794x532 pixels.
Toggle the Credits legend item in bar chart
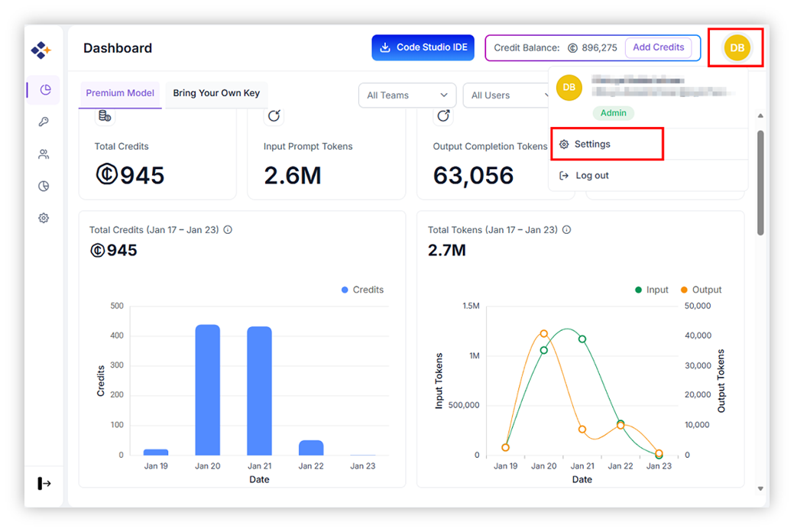click(362, 290)
